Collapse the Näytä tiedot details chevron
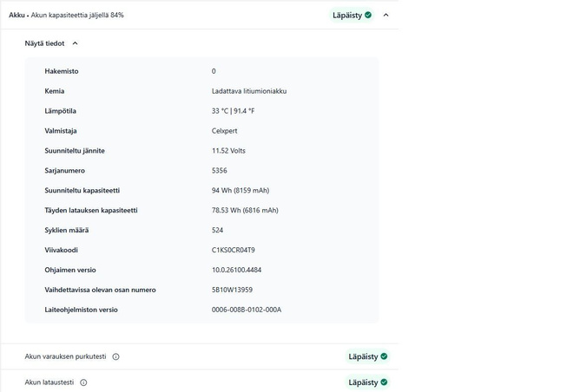The height and width of the screenshot is (392, 573). (x=75, y=43)
